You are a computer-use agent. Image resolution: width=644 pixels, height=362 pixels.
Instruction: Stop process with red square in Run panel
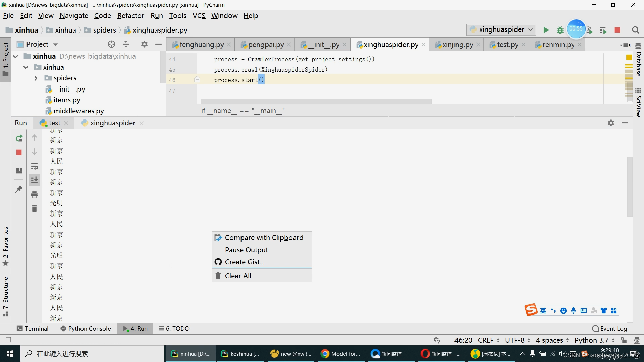point(19,153)
